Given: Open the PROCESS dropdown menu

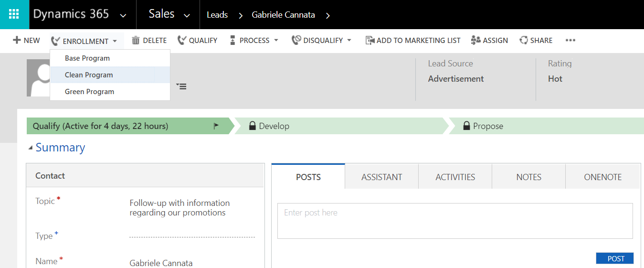Looking at the screenshot, I should (276, 41).
